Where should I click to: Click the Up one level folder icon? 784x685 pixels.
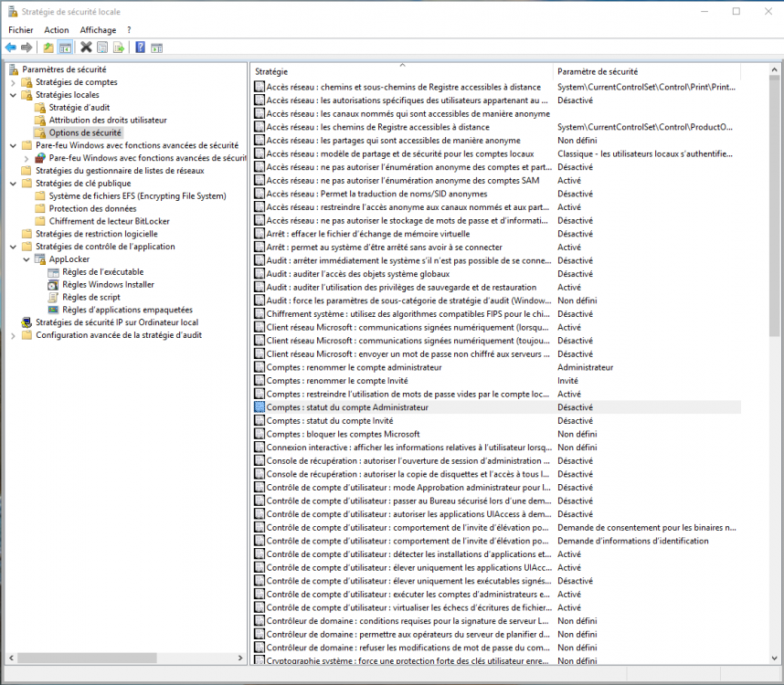(48, 47)
